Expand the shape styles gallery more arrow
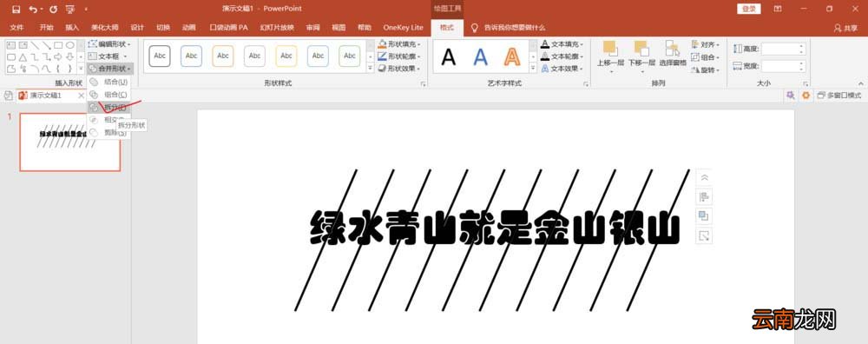Screen dimensions: 868x344 pyautogui.click(x=371, y=69)
